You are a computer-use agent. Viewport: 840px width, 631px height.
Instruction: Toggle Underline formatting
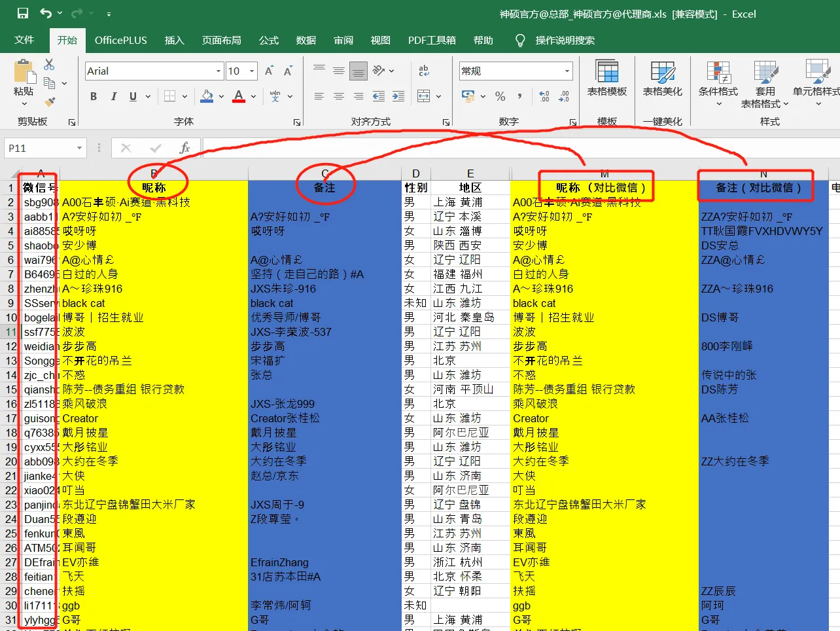click(133, 96)
